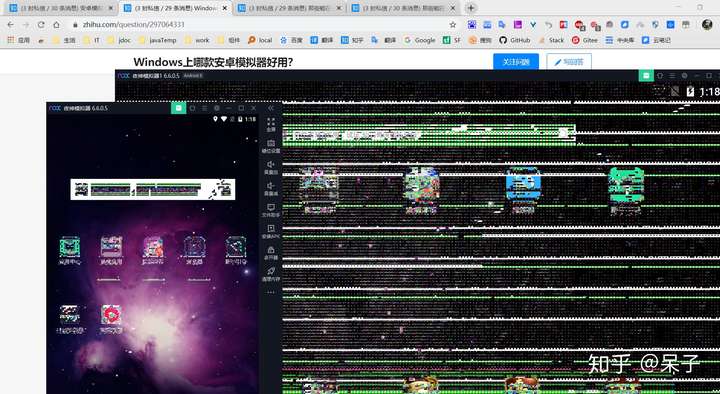The image size is (720, 394).
Task: Click the green highlighted Nox title bar button
Action: click(x=179, y=108)
